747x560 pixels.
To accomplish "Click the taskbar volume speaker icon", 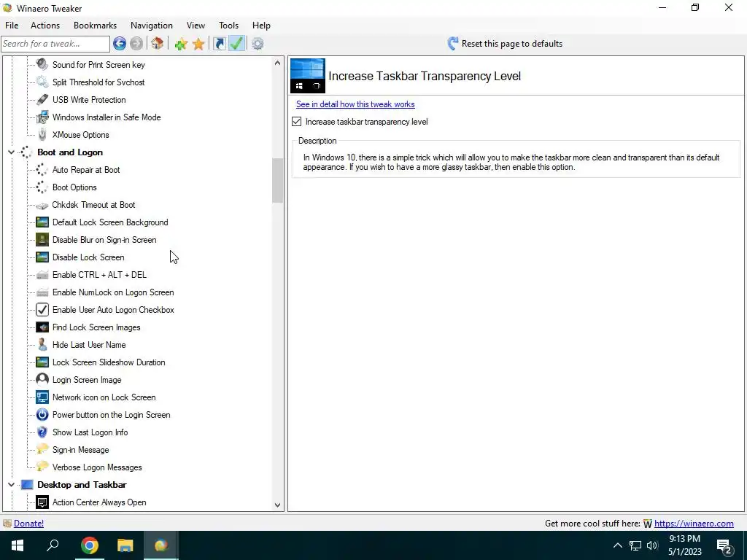I will point(652,545).
